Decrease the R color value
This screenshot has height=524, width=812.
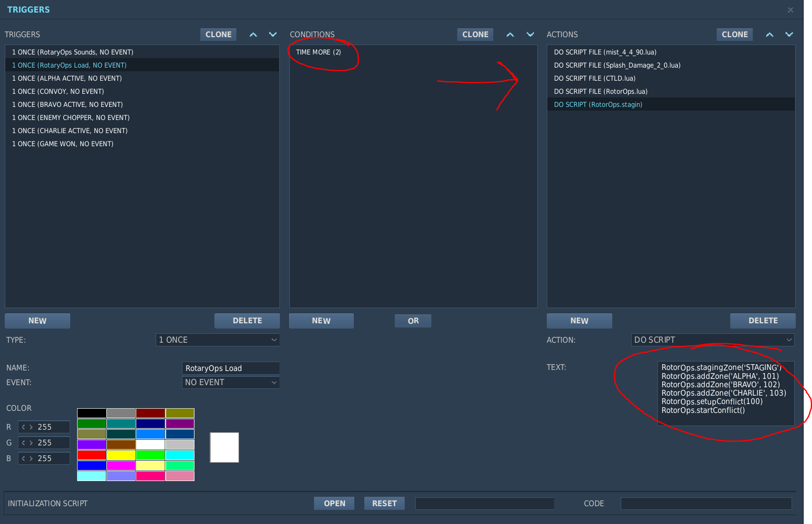(24, 427)
